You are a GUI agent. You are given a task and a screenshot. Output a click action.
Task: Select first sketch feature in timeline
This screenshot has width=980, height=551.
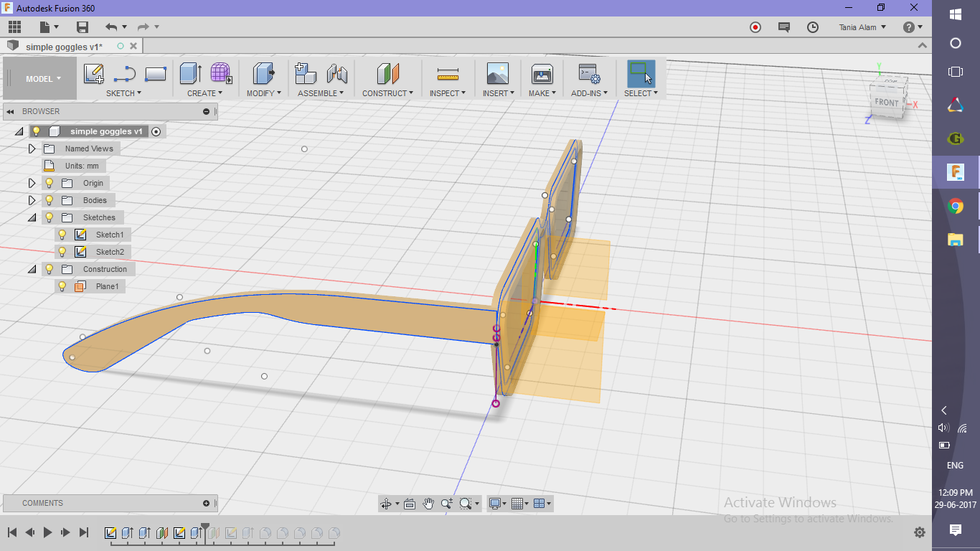pos(110,533)
